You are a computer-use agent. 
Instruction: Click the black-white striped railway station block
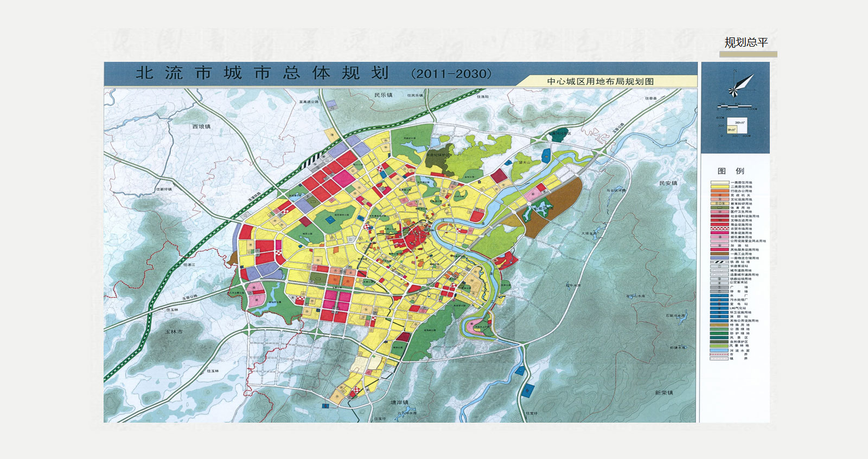[x=311, y=161]
